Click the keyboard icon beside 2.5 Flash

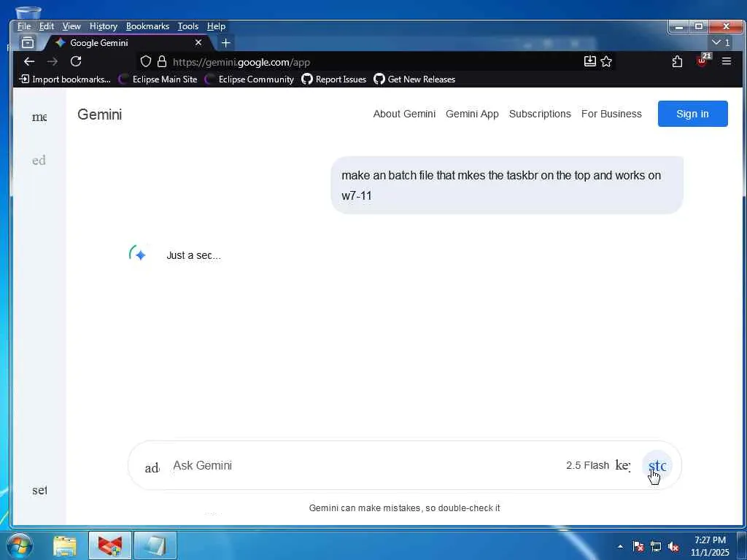click(x=623, y=464)
